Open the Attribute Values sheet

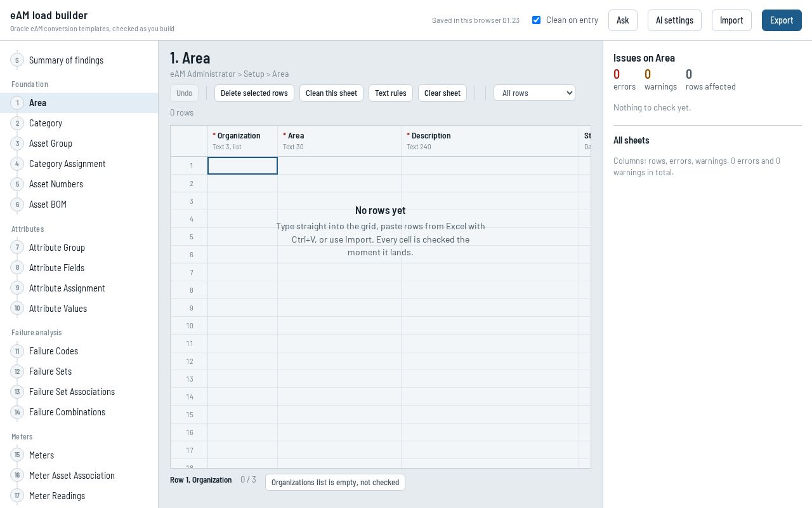tap(79, 309)
